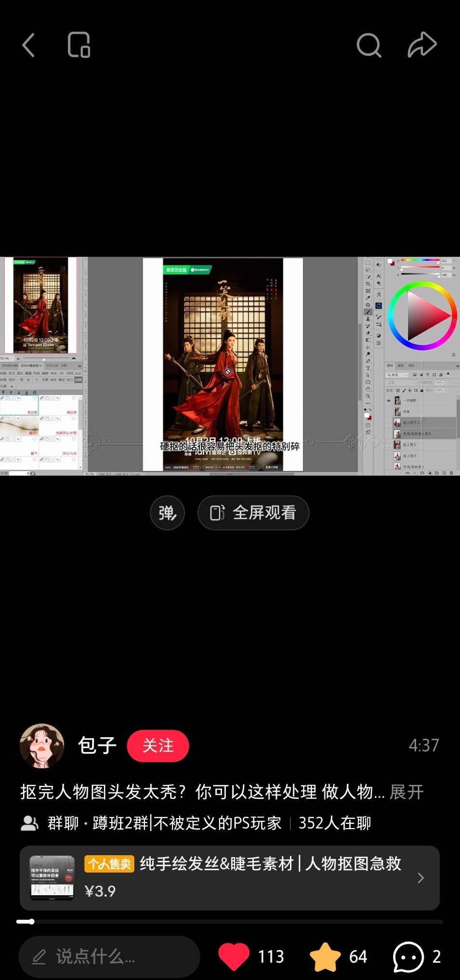The image size is (460, 980).
Task: Select the Crop tool in the video's Photoshop toolbar
Action: (x=368, y=284)
